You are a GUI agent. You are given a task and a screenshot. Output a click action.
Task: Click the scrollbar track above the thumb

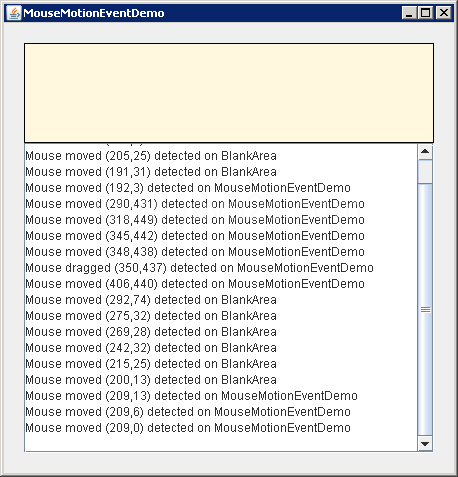pyautogui.click(x=425, y=171)
